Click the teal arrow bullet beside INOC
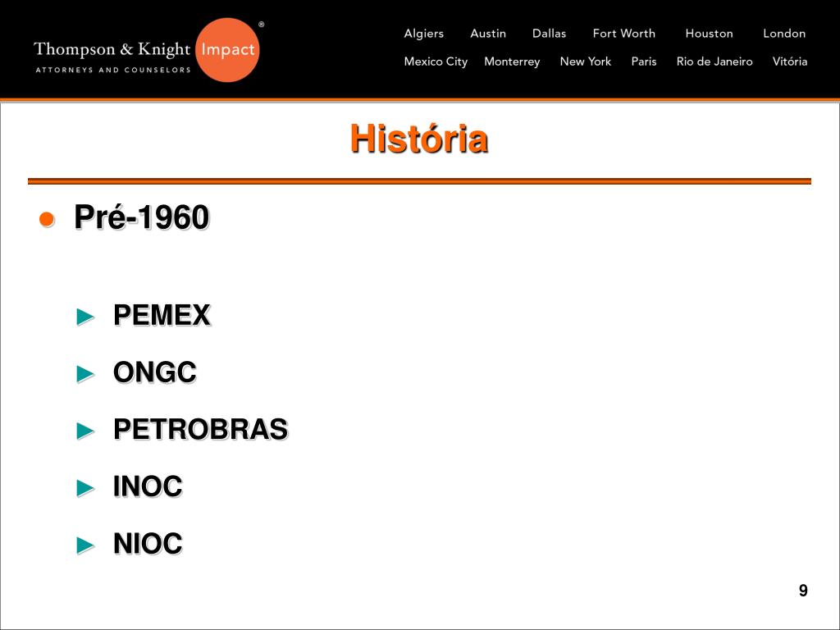Screen dimensions: 840x630 [x=85, y=488]
